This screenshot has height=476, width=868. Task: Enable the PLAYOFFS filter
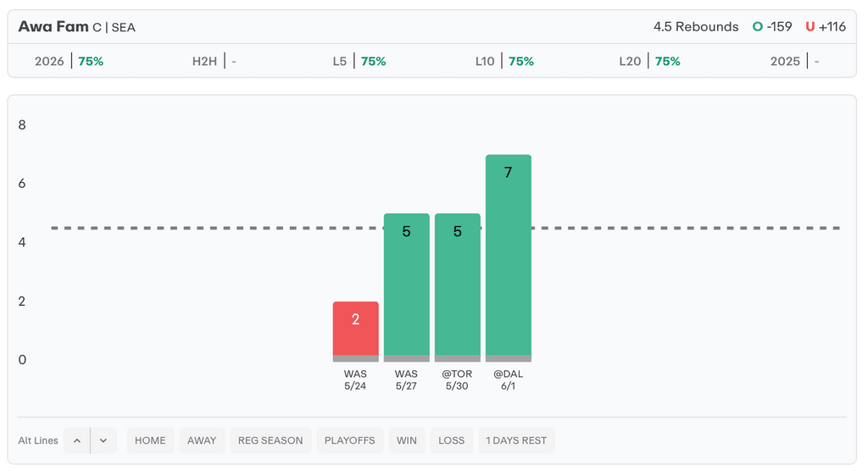click(x=349, y=440)
